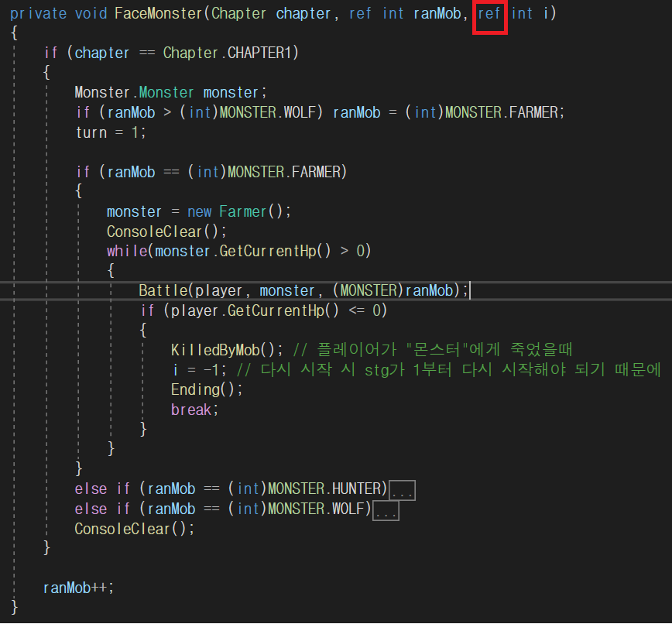Click 'MONSTER.WOLF' in the ranMob comparison
Image resolution: width=672 pixels, height=624 pixels.
click(266, 112)
